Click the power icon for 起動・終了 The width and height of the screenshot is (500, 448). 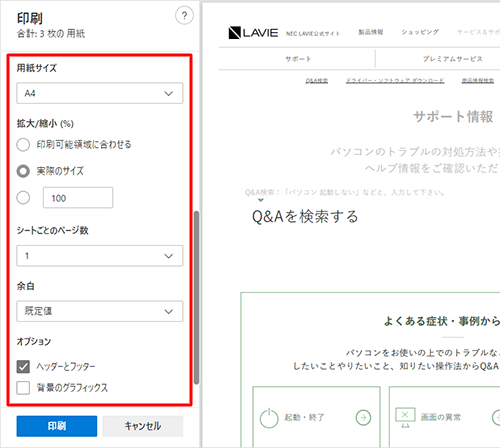tap(269, 418)
